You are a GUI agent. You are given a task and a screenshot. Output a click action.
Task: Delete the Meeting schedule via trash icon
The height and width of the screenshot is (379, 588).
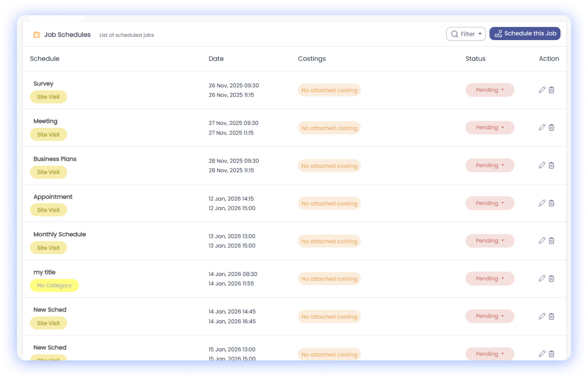pos(551,127)
